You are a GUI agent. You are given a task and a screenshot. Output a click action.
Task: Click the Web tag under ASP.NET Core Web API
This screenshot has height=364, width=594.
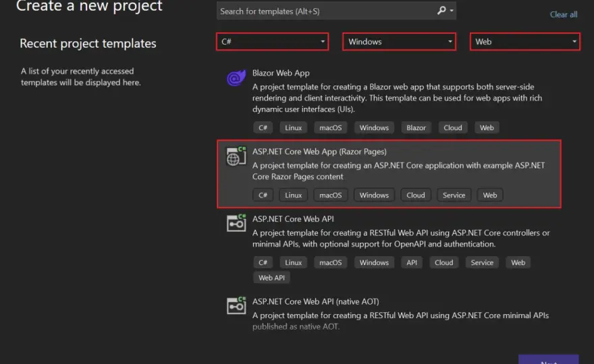coord(518,262)
